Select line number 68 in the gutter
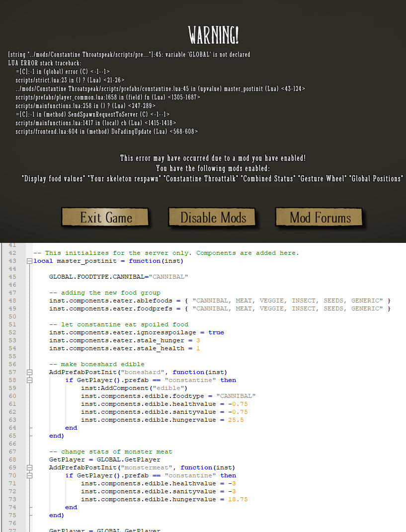Image resolution: width=406 pixels, height=532 pixels. coord(12,459)
